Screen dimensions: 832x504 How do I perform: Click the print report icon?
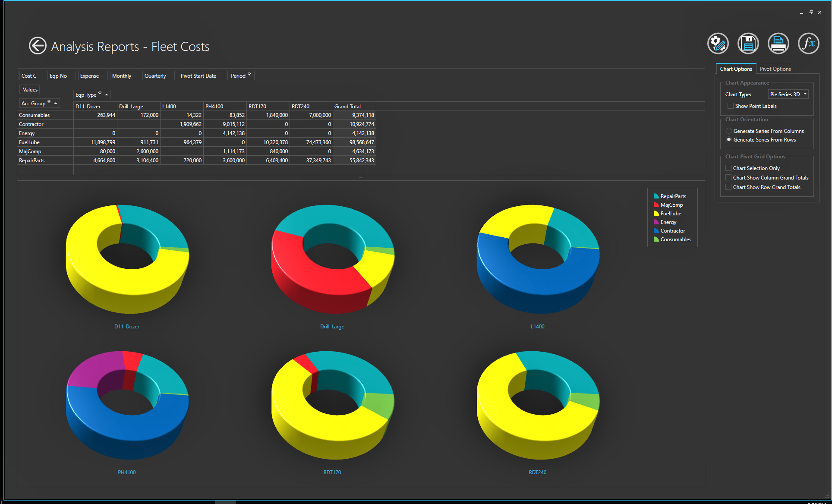point(778,44)
